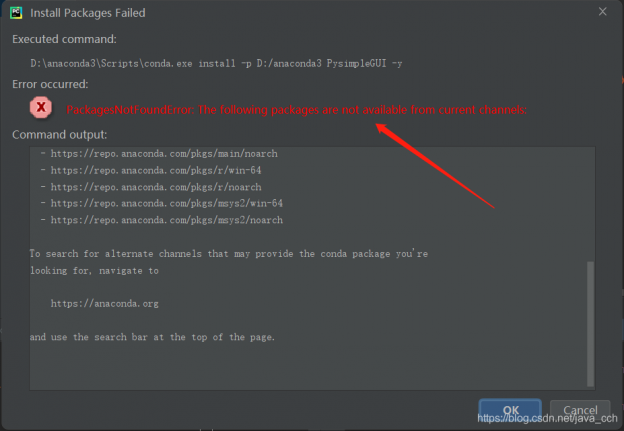Click the "Error occurred:" label
Viewport: 624px width, 431px height.
(50, 84)
